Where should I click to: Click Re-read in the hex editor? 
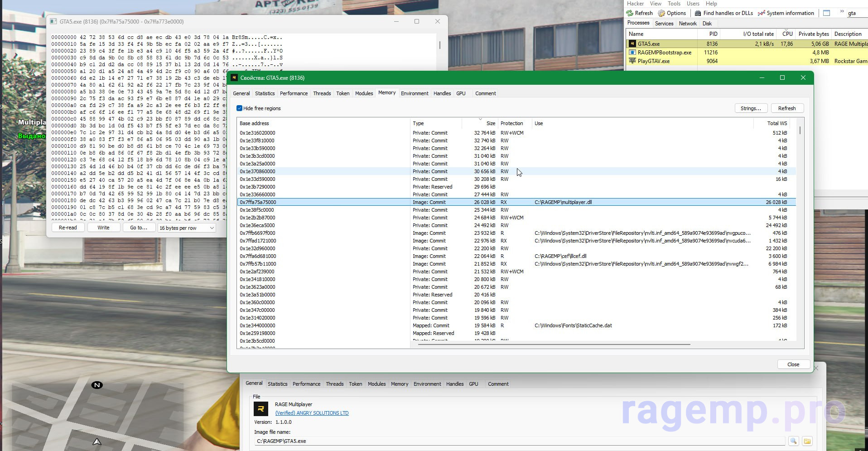pyautogui.click(x=68, y=228)
